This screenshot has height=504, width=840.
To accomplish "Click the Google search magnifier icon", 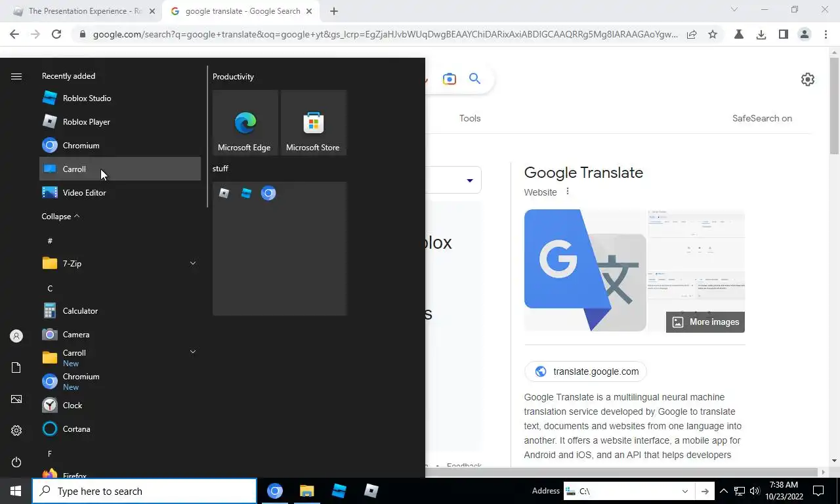I will 475,79.
